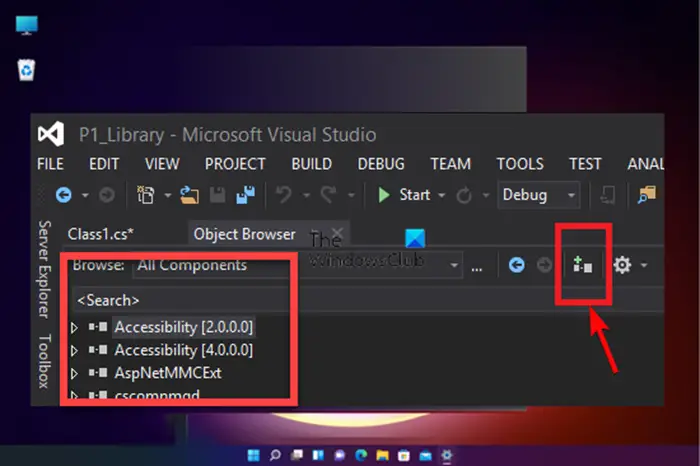Click the New Project toolbar icon
The height and width of the screenshot is (466, 700).
tap(146, 195)
